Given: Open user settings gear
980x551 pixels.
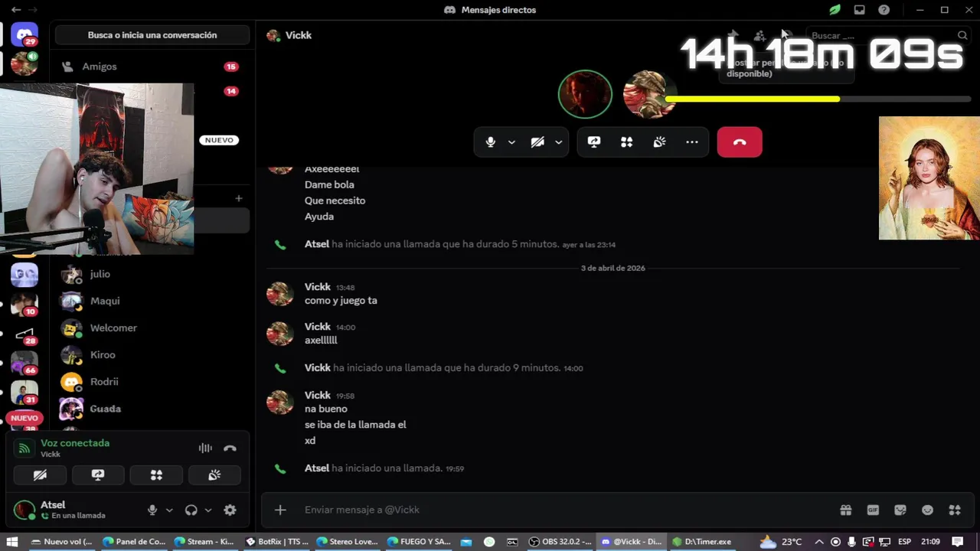Looking at the screenshot, I should 230,510.
